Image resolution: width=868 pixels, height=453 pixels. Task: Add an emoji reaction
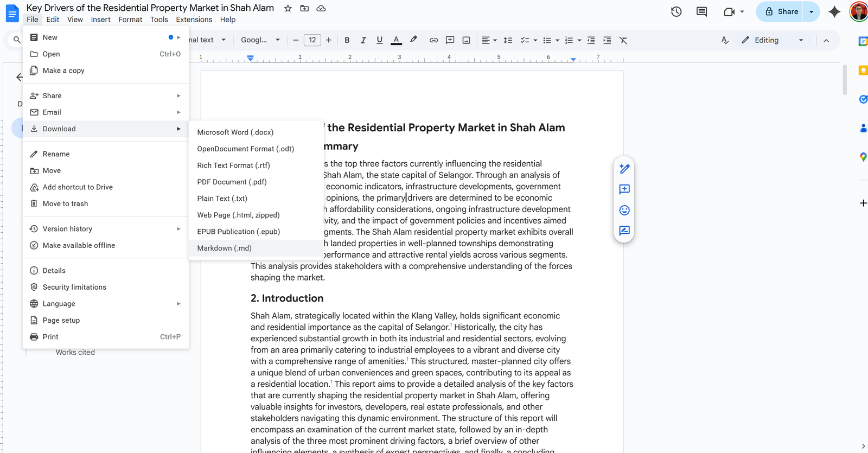click(x=624, y=210)
